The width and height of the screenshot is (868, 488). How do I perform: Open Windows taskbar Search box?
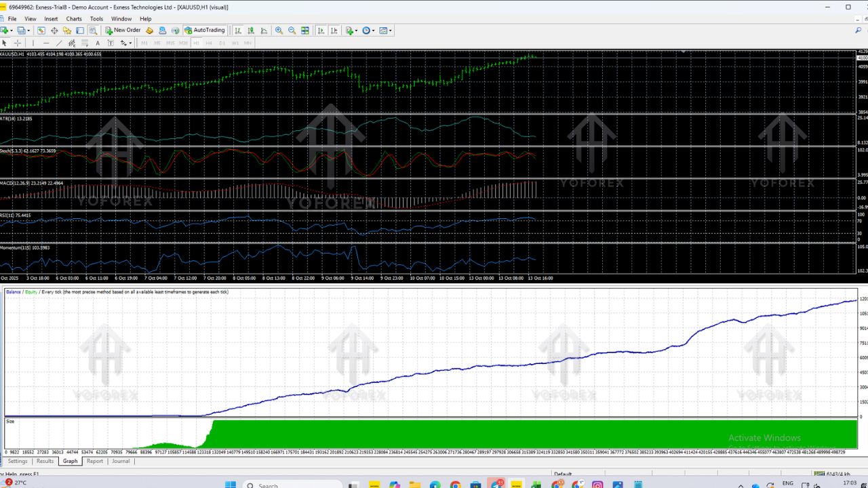pyautogui.click(x=268, y=485)
